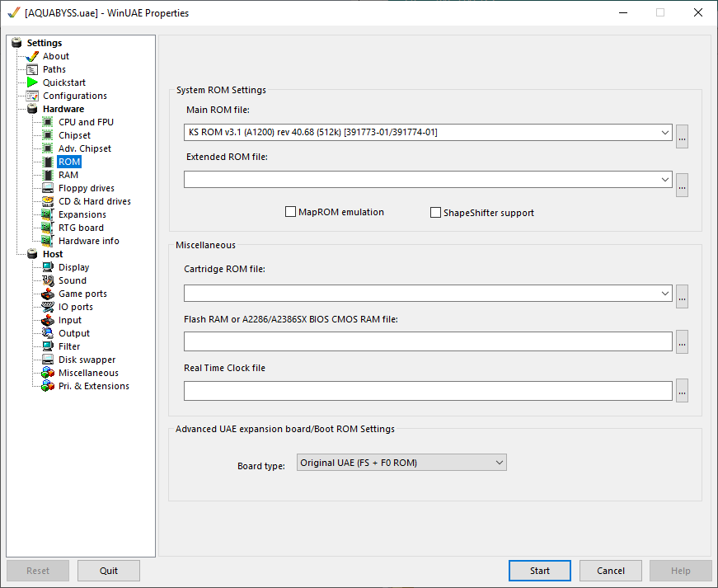Viewport: 718px width, 588px height.
Task: Open the Quickstart page
Action: (64, 82)
